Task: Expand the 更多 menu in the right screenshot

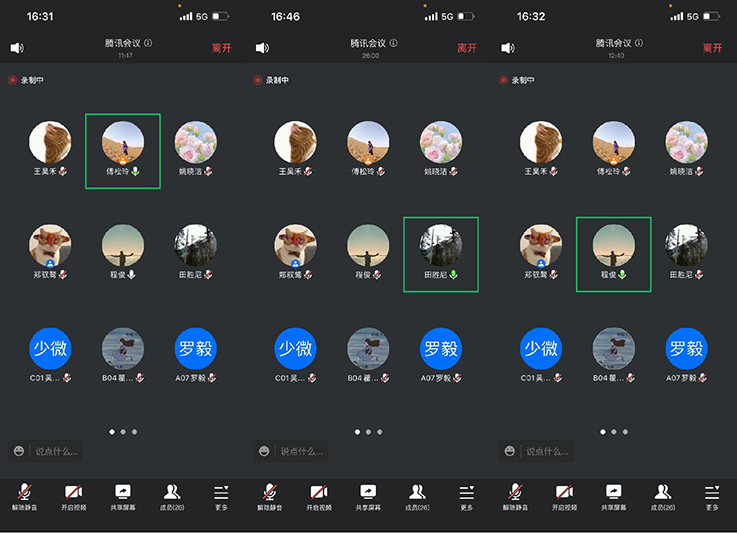Action: tap(711, 495)
